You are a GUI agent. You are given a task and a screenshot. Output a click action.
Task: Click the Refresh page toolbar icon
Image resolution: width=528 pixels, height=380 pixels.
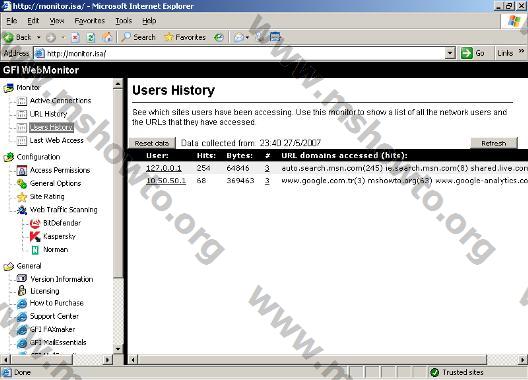(91, 37)
